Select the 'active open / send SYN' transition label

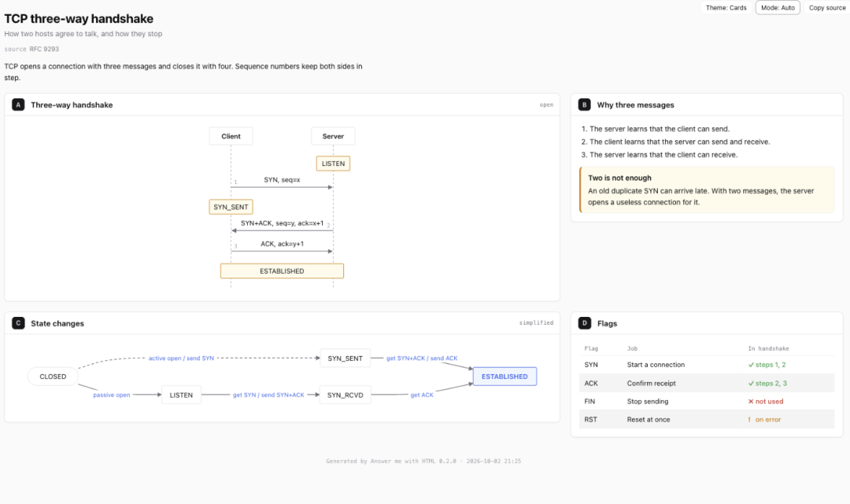[x=181, y=359]
